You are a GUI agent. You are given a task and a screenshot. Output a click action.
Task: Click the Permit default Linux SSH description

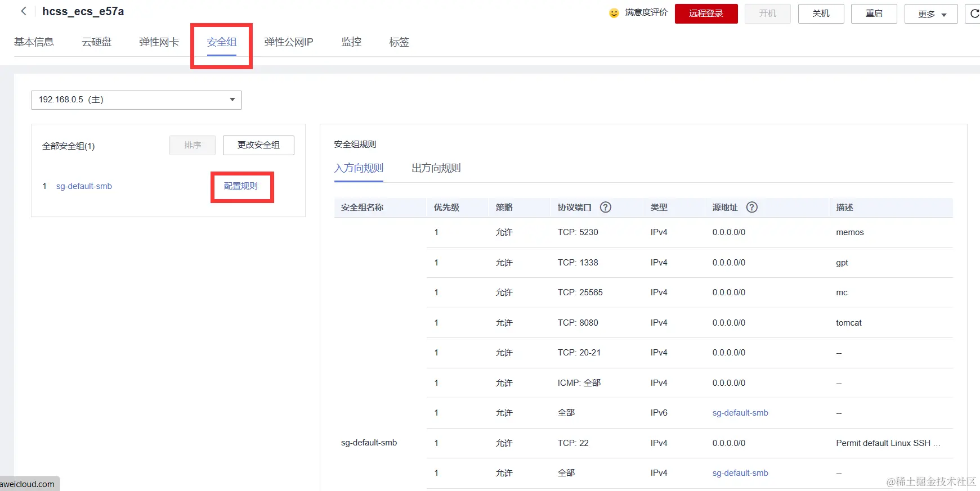pyautogui.click(x=888, y=443)
